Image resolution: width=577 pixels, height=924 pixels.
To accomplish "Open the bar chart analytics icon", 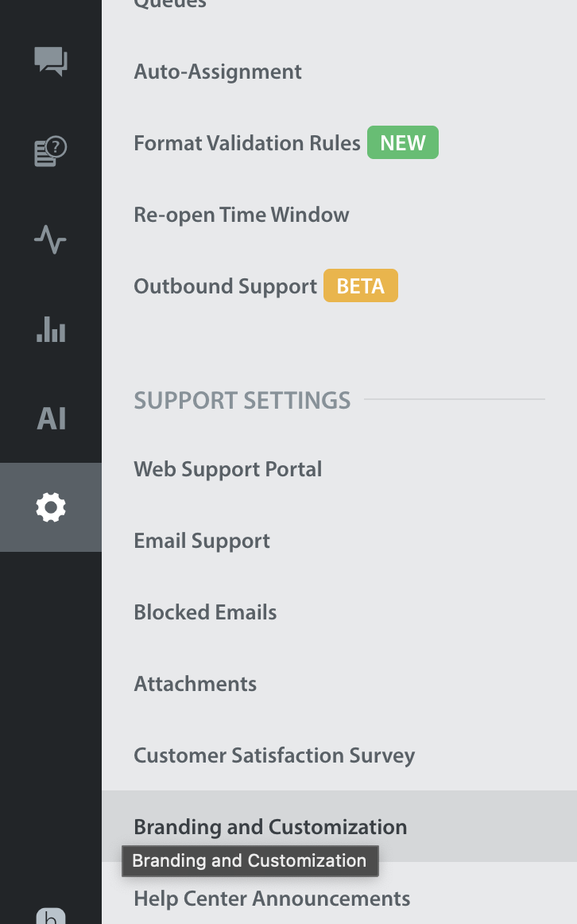I will click(51, 328).
